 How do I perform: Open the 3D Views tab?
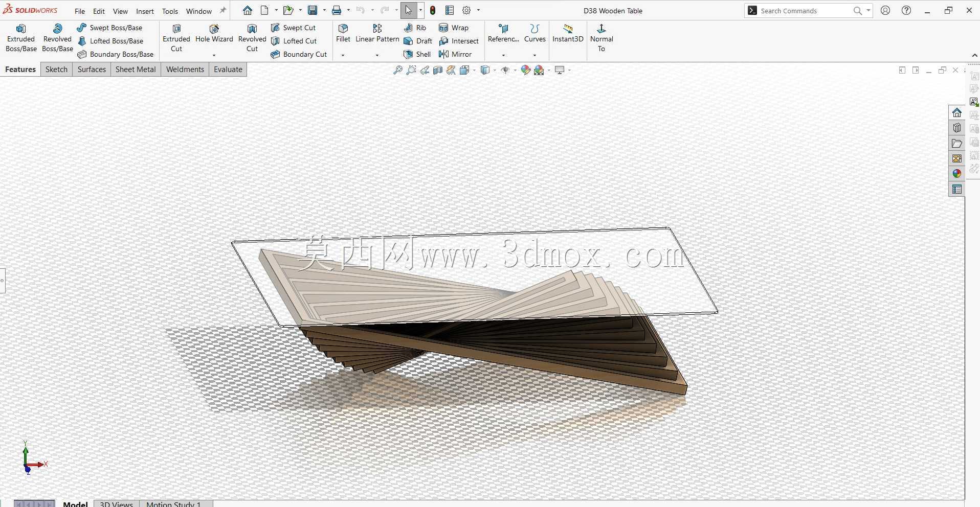(116, 504)
